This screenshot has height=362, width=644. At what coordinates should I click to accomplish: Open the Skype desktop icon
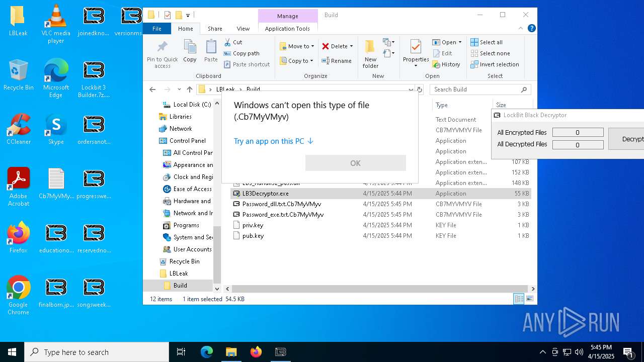point(56,129)
